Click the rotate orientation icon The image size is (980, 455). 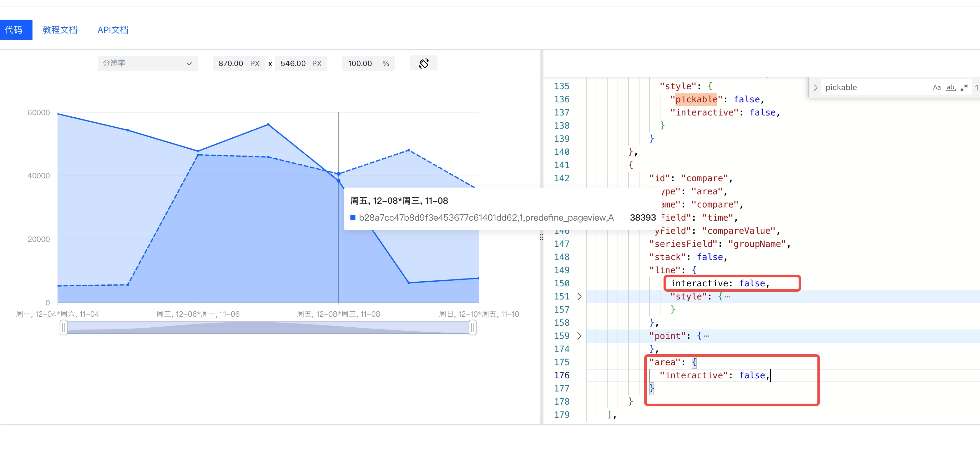423,63
